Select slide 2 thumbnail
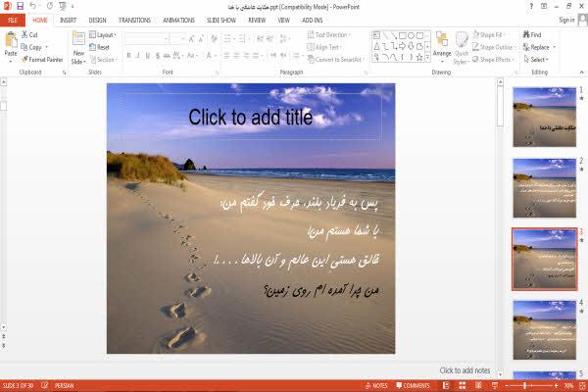Image resolution: width=588 pixels, height=392 pixels. point(545,188)
